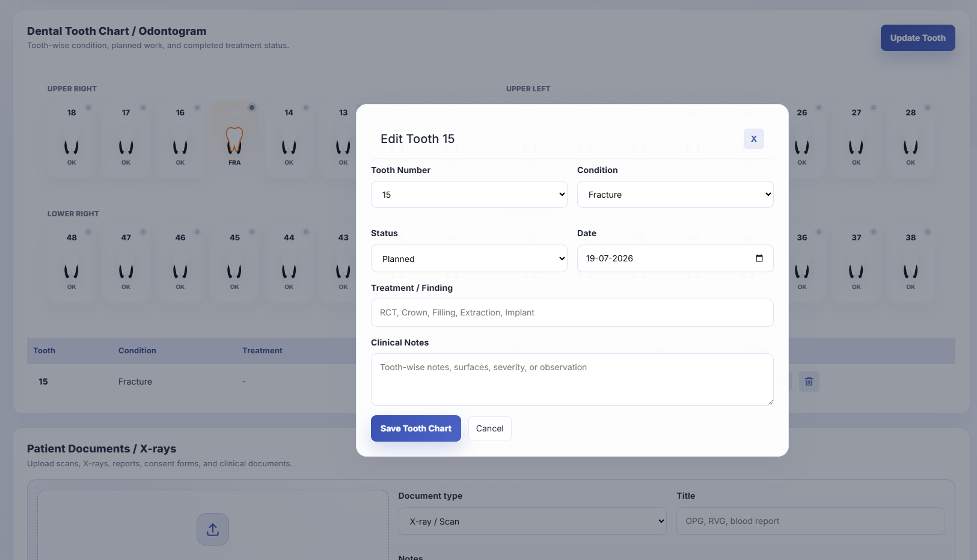Screen dimensions: 977x560
Task: Select tooth 28 in the odontogram
Action: [x=911, y=139]
